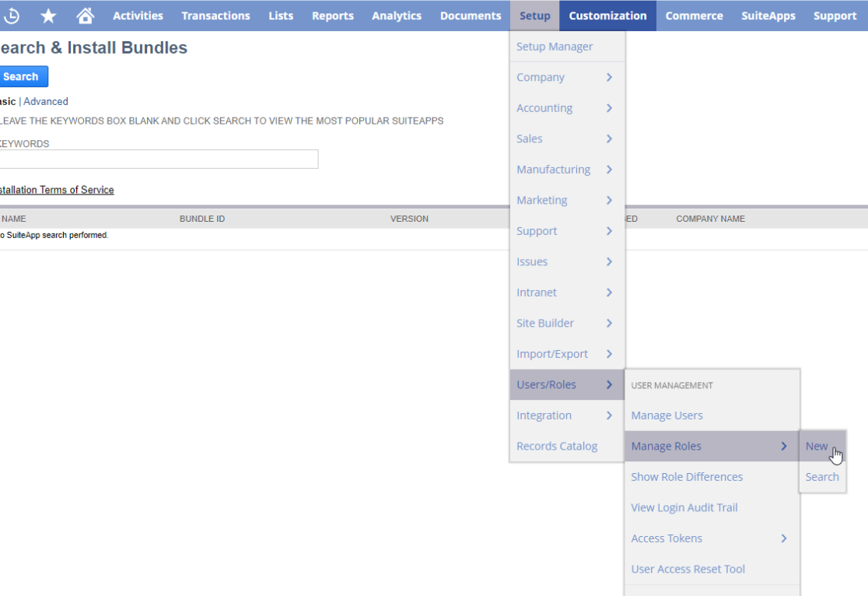Expand the Integration submenu
The height and width of the screenshot is (596, 868).
(568, 415)
